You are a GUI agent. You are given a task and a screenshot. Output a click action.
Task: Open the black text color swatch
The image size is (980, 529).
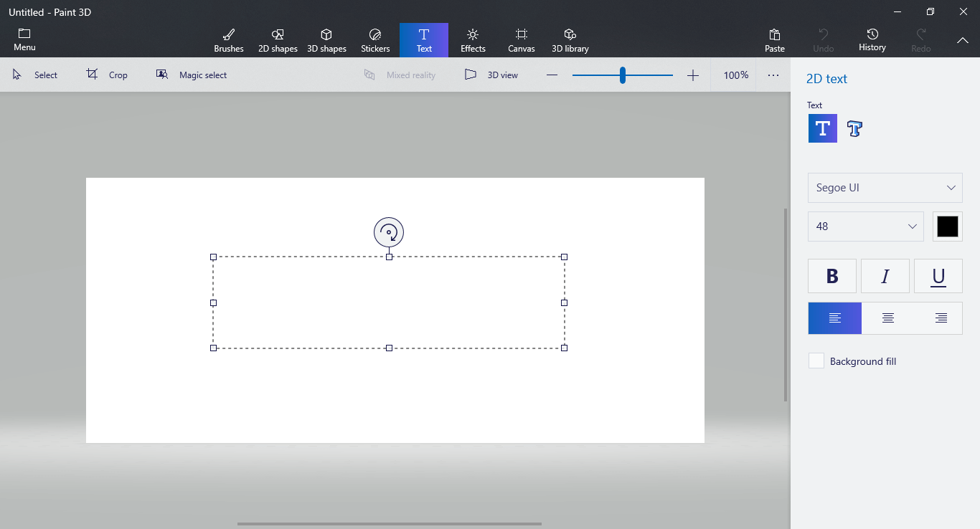948,226
